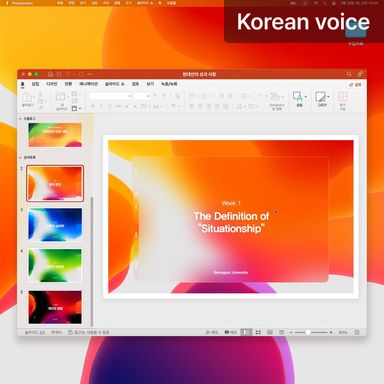The height and width of the screenshot is (384, 384).
Task: Toggle Bold formatting in ribbon
Action: coord(93,106)
